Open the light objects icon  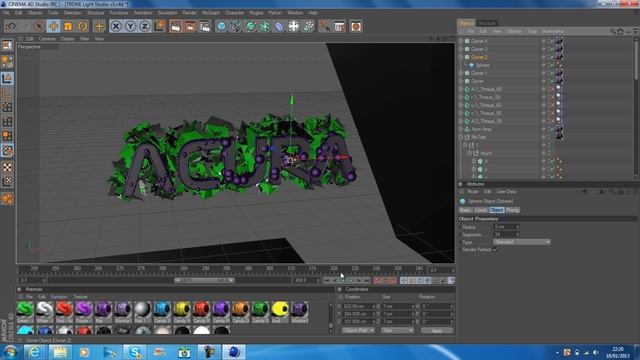pyautogui.click(x=308, y=27)
